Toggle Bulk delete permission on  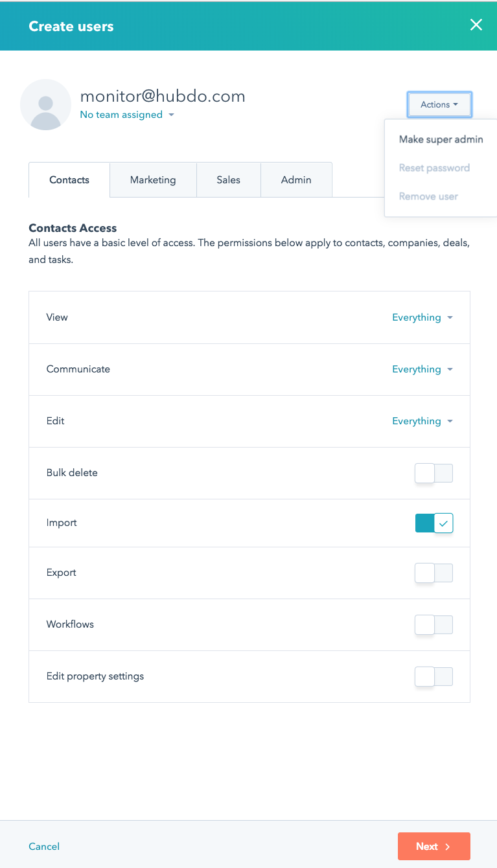[434, 474]
